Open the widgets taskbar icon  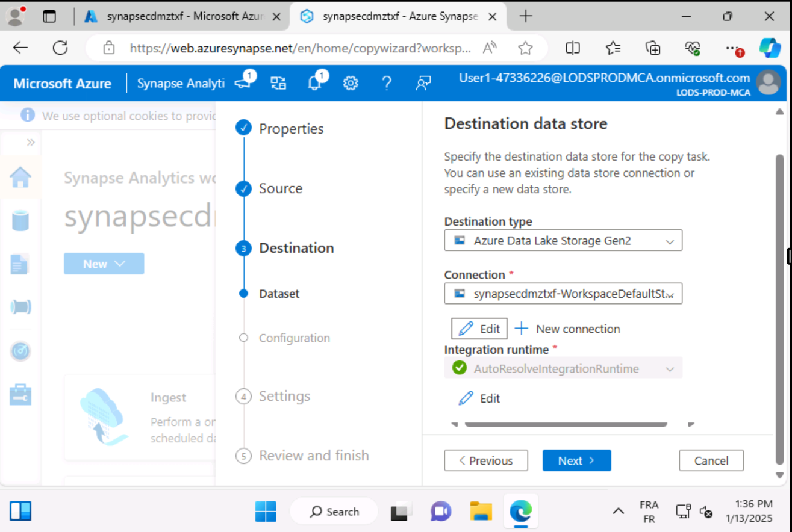tap(20, 512)
